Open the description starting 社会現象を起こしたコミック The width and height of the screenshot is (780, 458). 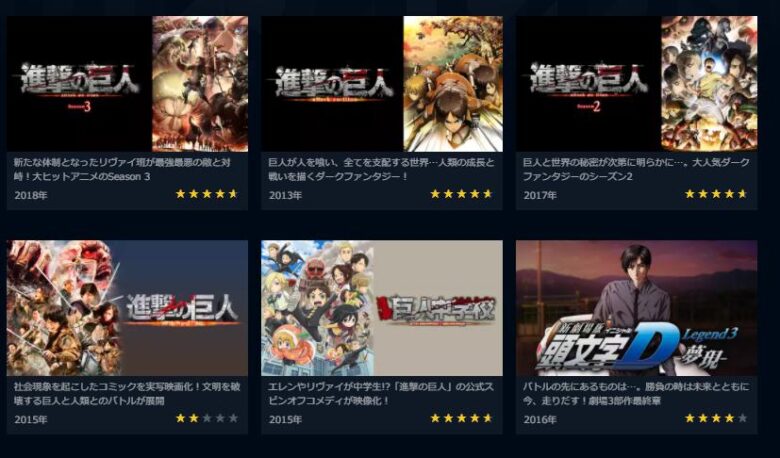pyautogui.click(x=127, y=394)
